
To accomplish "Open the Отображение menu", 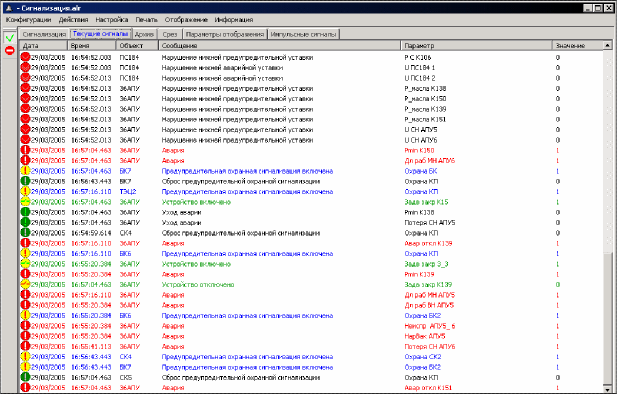I will (x=186, y=20).
